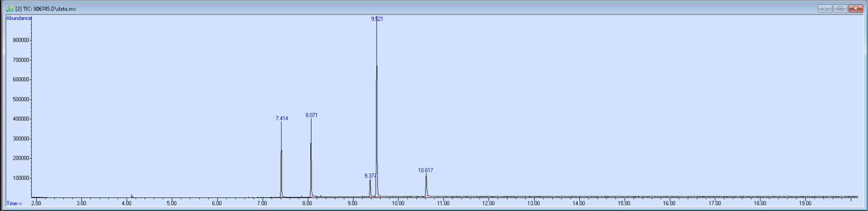Screen dimensions: 868x211
Task: Minimize the TIC chromatogram window
Action: coord(825,9)
